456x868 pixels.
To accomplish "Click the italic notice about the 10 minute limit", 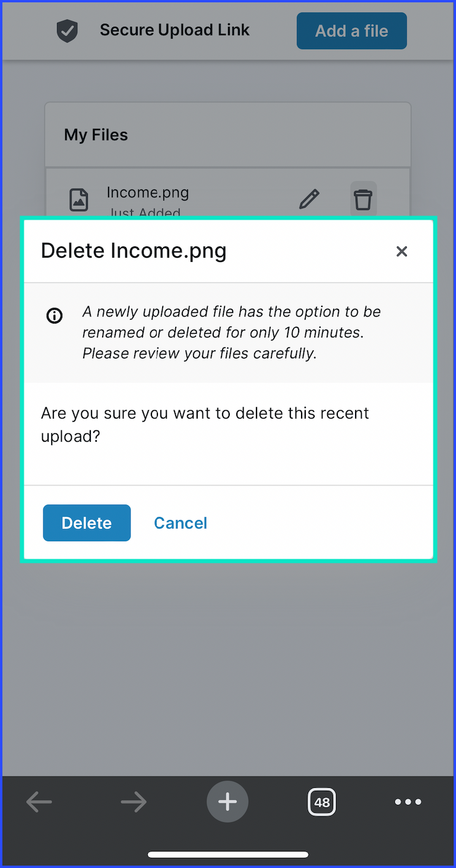I will [232, 332].
